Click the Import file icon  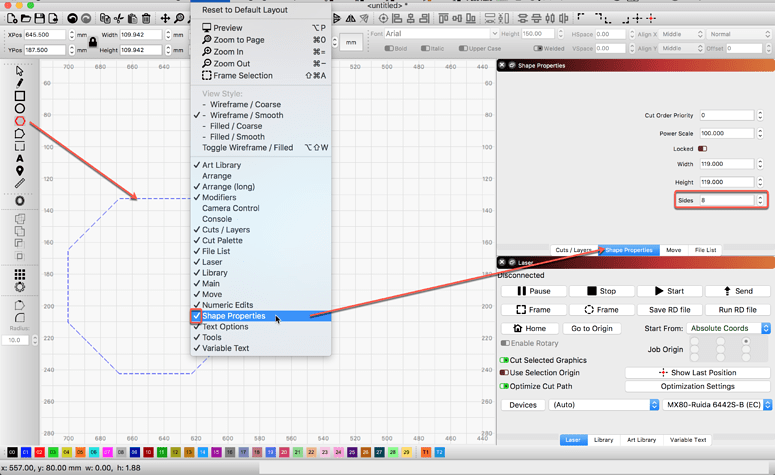coord(52,19)
